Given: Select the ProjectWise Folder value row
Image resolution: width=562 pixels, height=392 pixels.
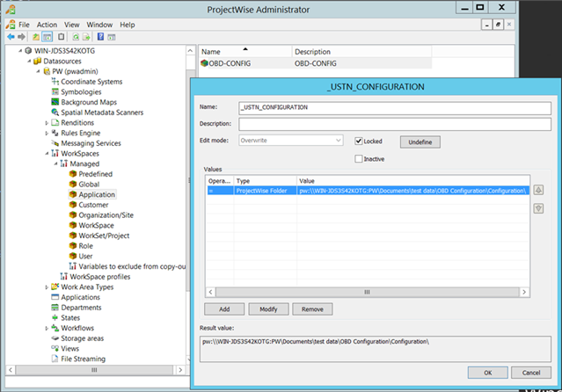Looking at the screenshot, I should [368, 191].
